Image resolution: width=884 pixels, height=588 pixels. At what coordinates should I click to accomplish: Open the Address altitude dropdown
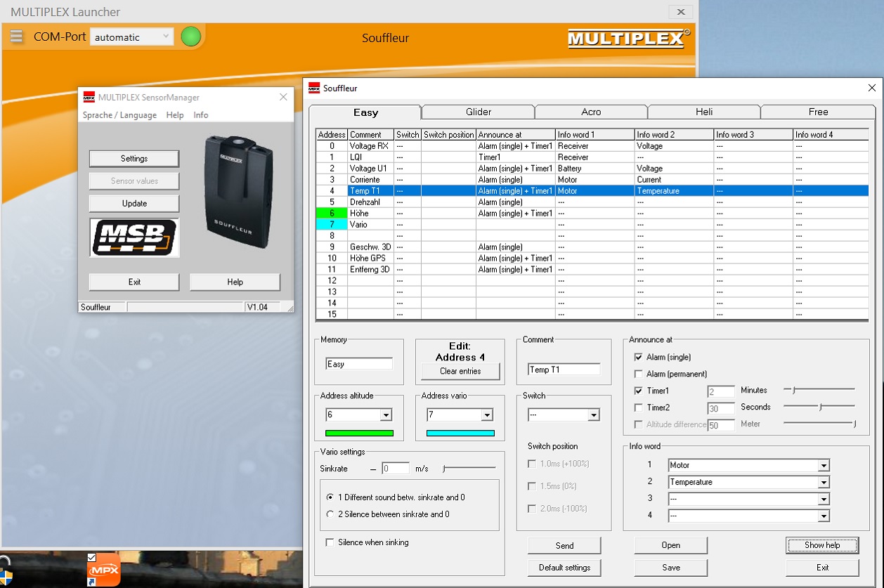coord(385,415)
